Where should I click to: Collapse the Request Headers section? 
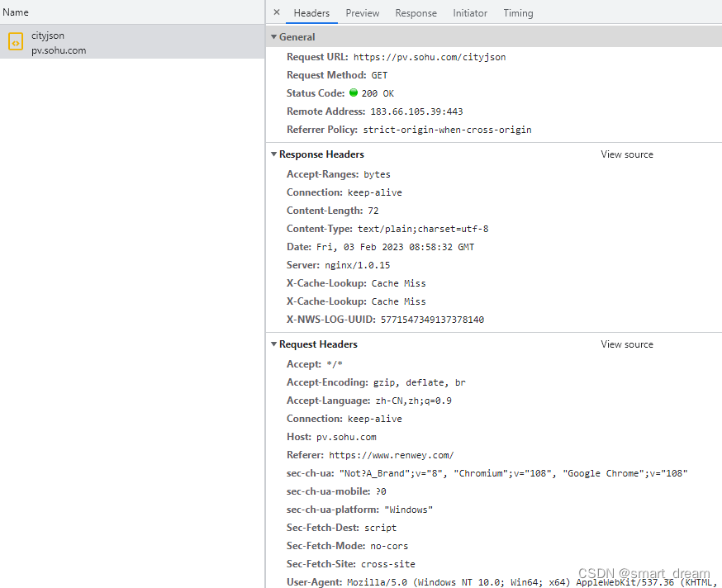pyautogui.click(x=274, y=344)
